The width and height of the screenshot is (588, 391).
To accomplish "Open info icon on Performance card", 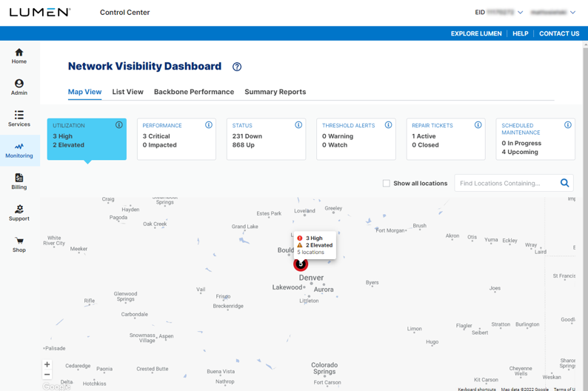I will pos(209,125).
